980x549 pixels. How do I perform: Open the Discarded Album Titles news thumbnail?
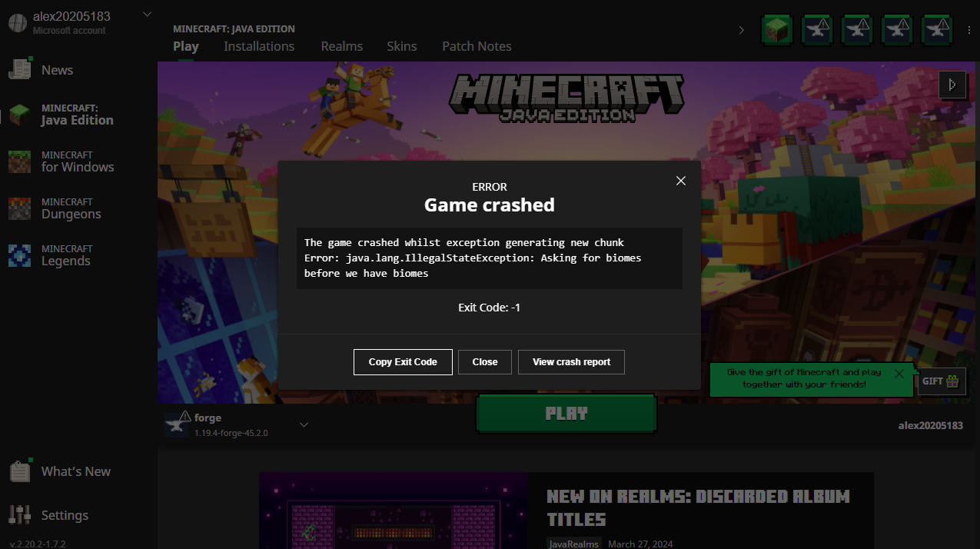[x=394, y=511]
